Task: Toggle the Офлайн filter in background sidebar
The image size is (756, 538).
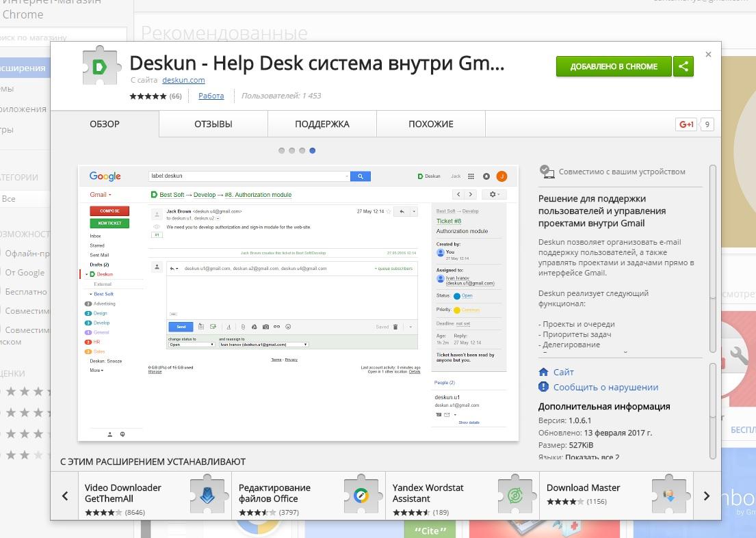Action: (x=27, y=254)
